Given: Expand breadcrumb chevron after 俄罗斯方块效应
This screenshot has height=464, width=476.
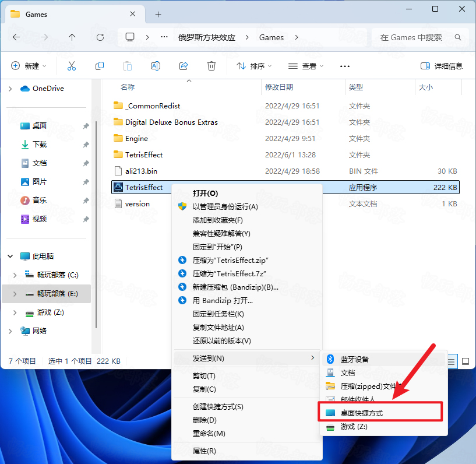Looking at the screenshot, I should tap(247, 37).
